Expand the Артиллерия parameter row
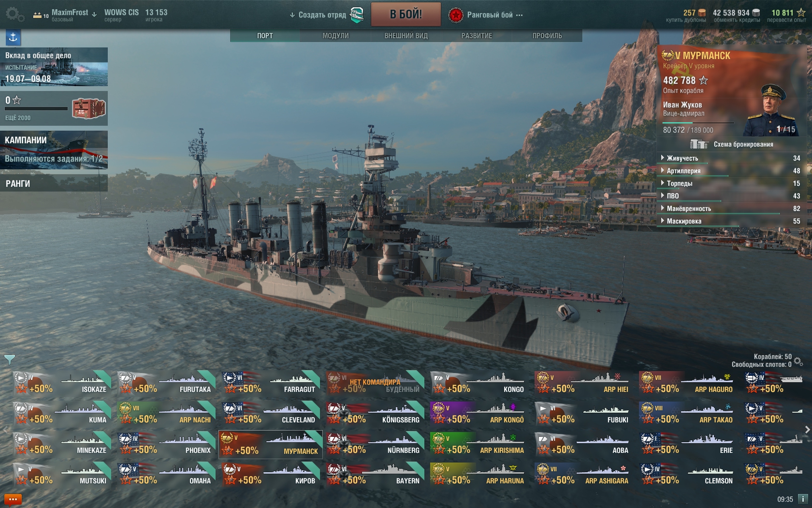812x508 pixels. (x=731, y=171)
